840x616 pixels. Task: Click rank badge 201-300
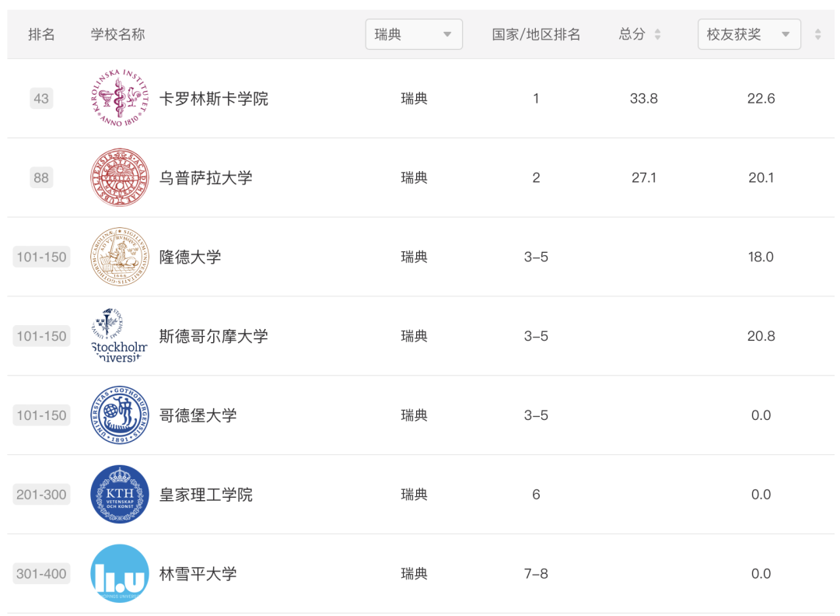41,495
